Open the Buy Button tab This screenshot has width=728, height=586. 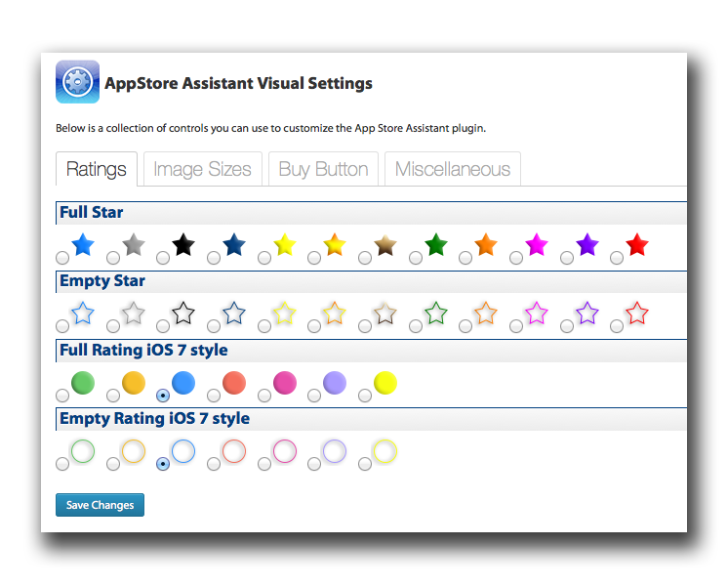click(323, 169)
